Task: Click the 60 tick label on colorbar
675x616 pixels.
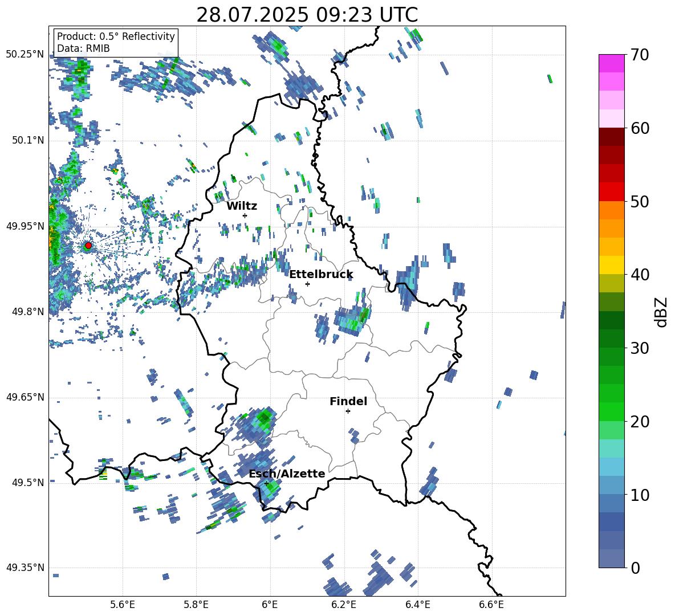Action: point(640,128)
